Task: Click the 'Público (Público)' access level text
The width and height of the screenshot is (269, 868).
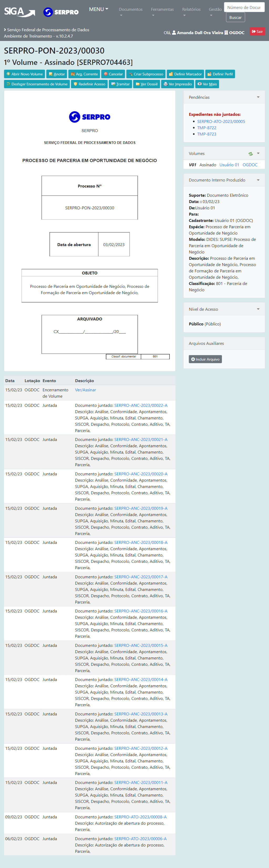Action: point(205,324)
